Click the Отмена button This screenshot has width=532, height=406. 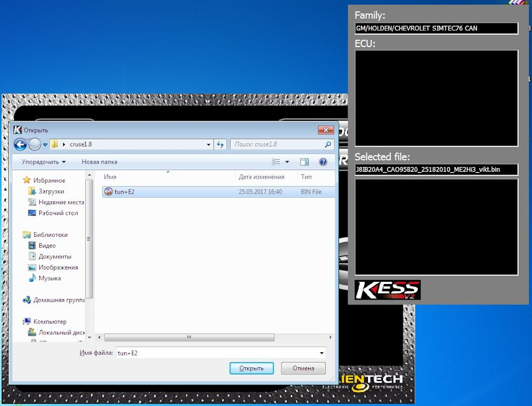coord(303,368)
